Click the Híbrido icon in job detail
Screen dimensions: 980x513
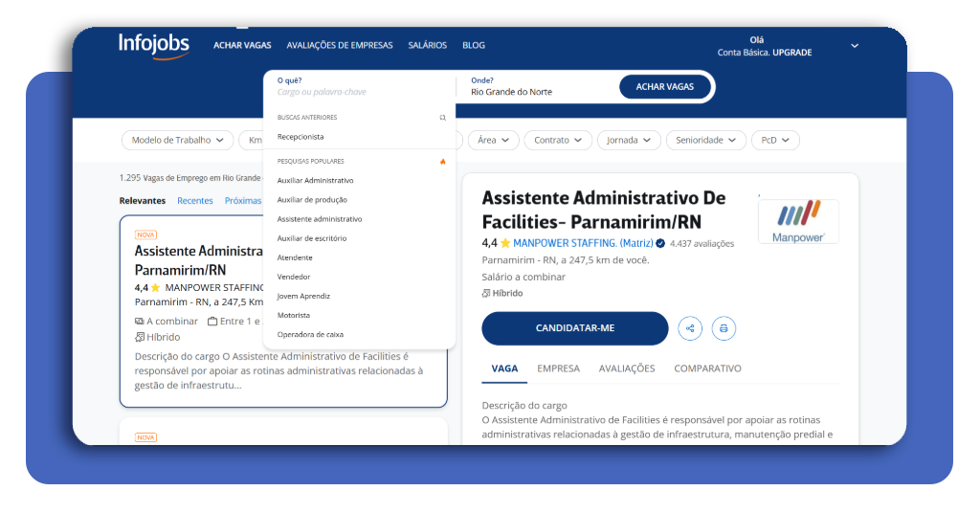[485, 293]
